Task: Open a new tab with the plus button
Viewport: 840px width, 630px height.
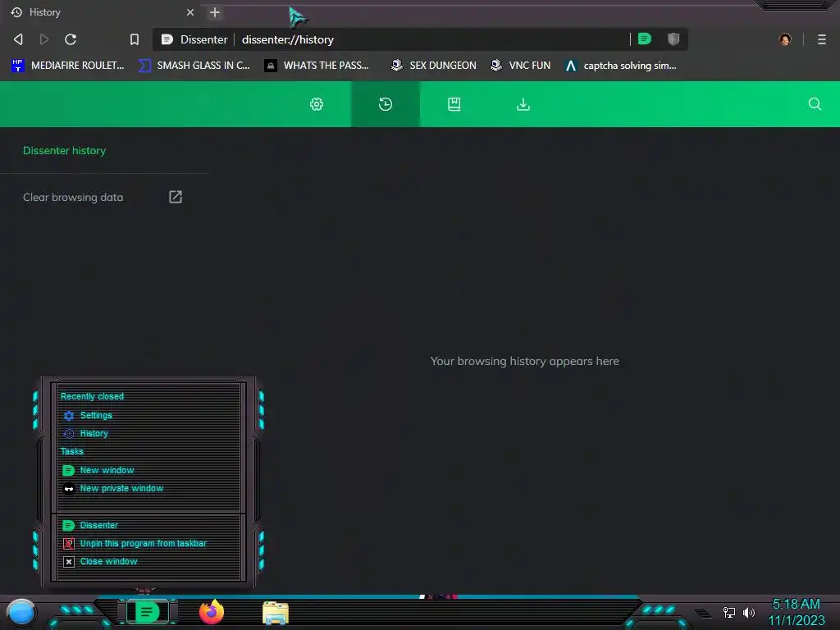Action: coord(215,12)
